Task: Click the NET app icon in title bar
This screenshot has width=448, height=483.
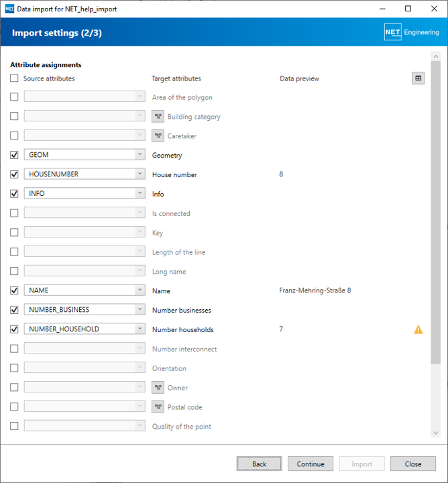Action: pyautogui.click(x=9, y=9)
